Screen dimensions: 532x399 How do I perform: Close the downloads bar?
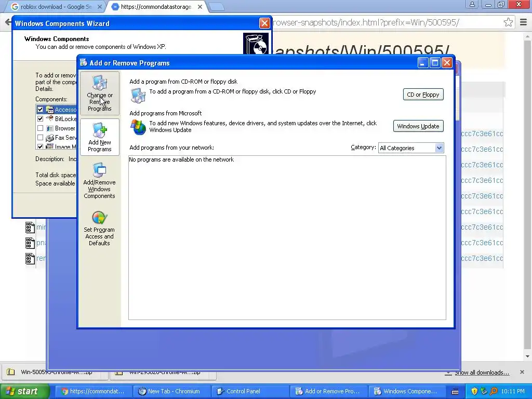522,372
